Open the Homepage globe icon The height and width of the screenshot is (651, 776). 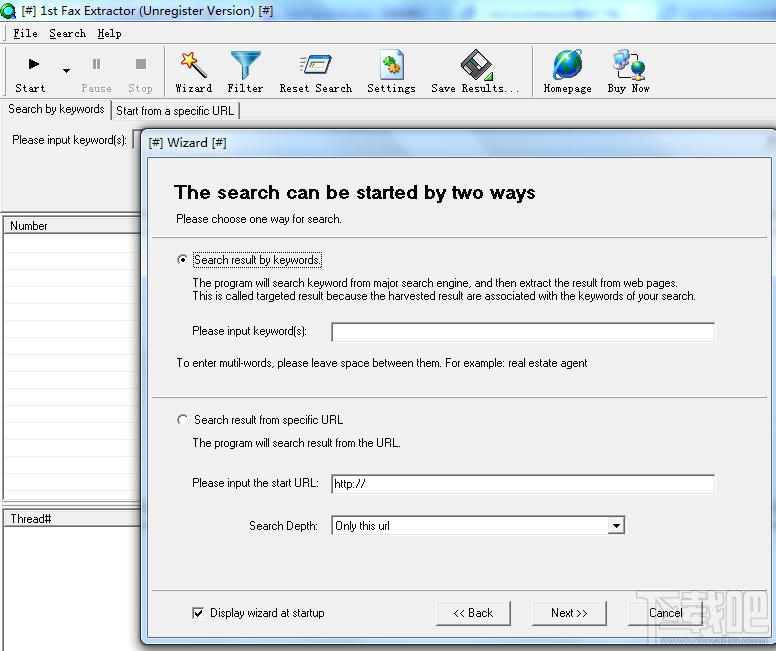coord(568,64)
